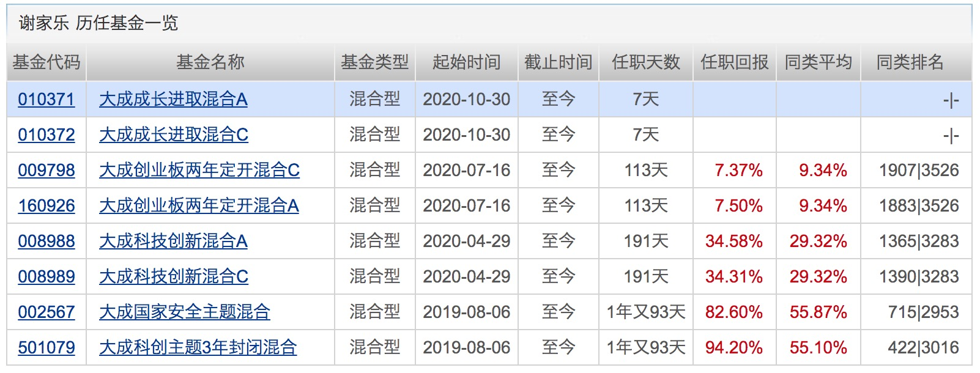Screen dimensions: 980x373
Task: Click ranking 422|3016
Action: tap(924, 348)
